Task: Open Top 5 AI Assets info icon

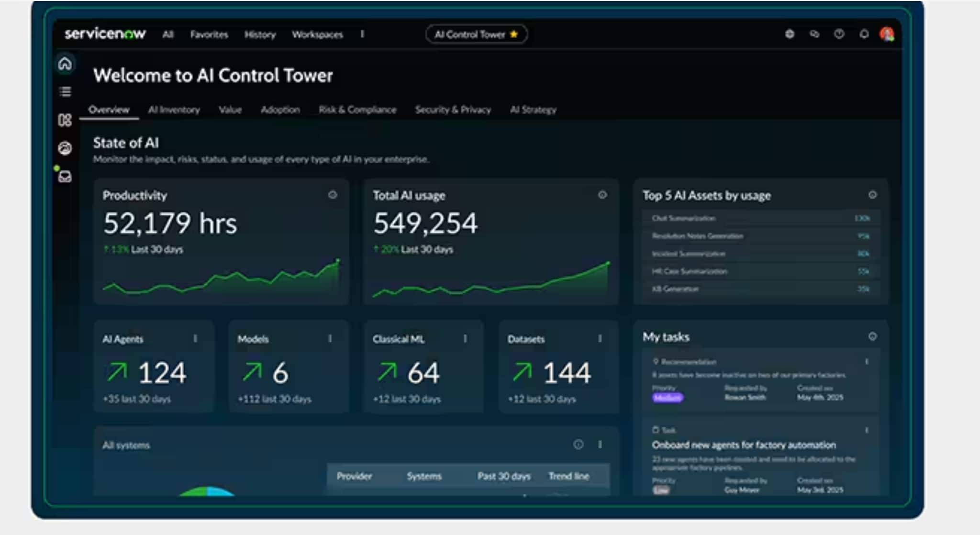Action: (x=872, y=195)
